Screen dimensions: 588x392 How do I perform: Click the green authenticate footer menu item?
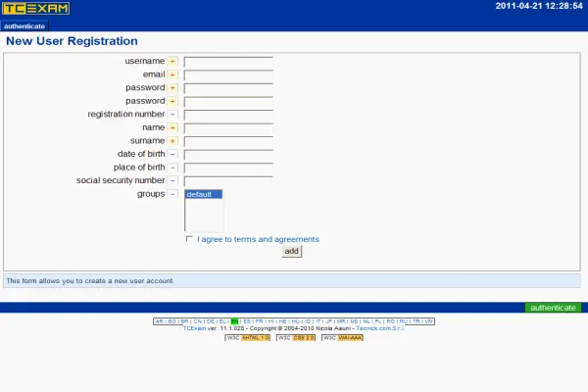point(553,308)
